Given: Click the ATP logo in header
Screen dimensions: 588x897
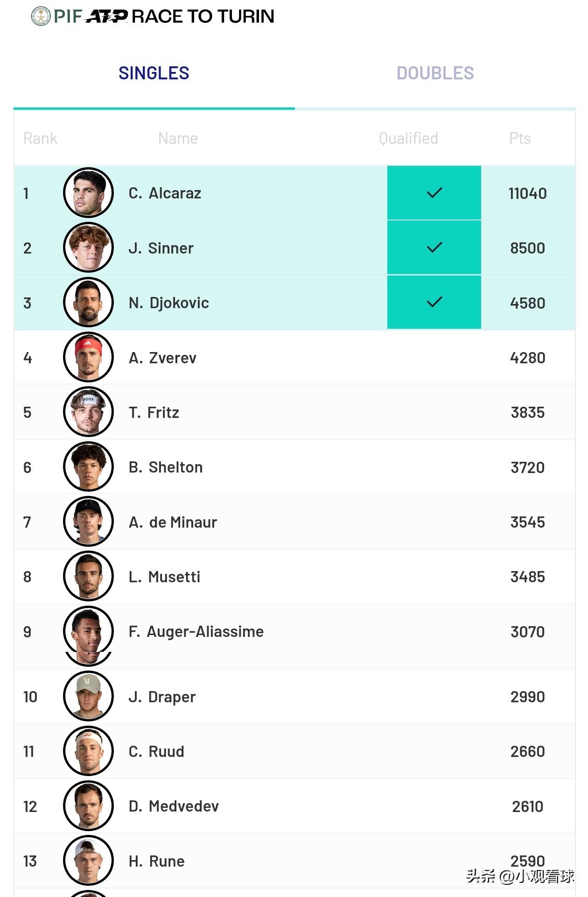Looking at the screenshot, I should pyautogui.click(x=107, y=17).
